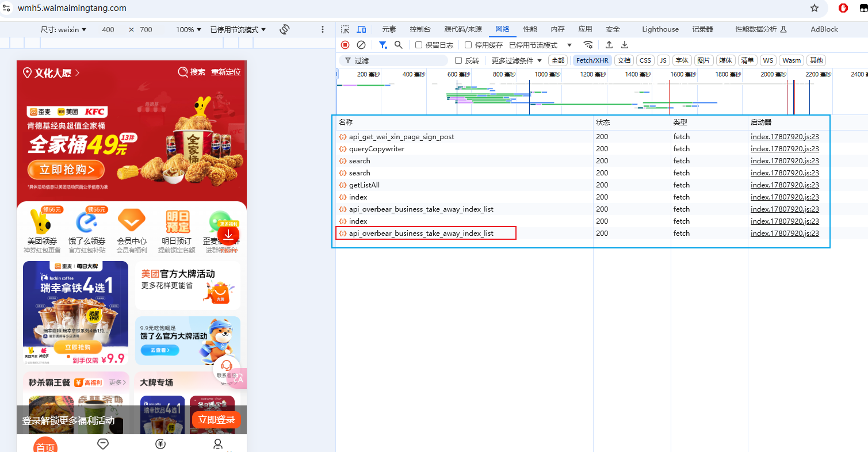Image resolution: width=868 pixels, height=452 pixels.
Task: Sort by 状态 column header
Action: 632,122
